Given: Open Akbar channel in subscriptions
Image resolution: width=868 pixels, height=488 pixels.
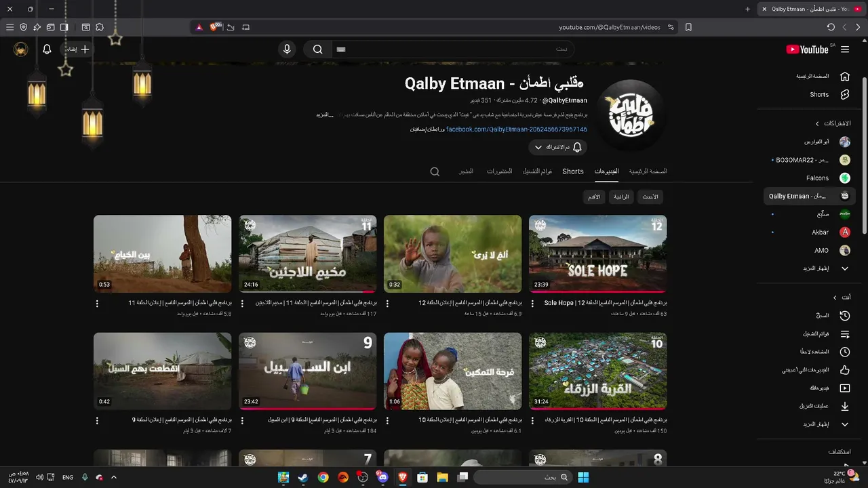Looking at the screenshot, I should pyautogui.click(x=811, y=232).
